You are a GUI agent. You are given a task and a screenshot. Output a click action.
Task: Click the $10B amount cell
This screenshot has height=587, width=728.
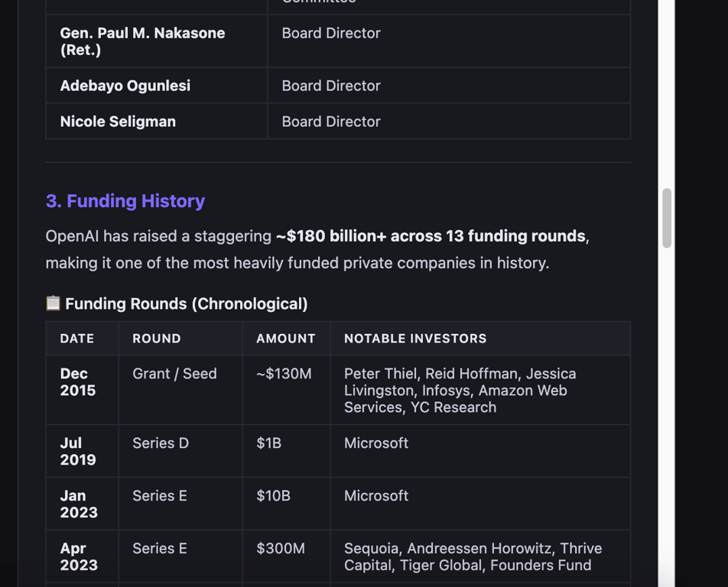[x=286, y=504]
